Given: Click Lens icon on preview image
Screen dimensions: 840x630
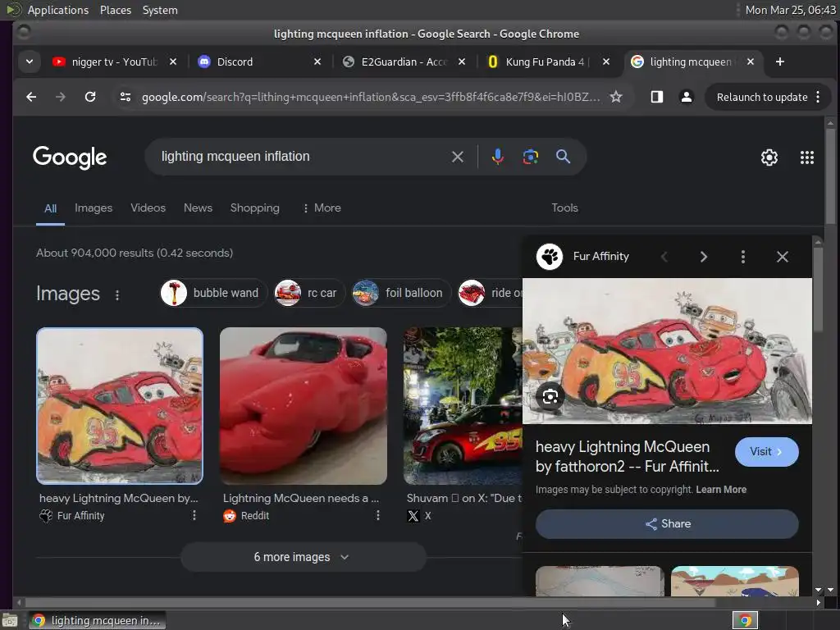Looking at the screenshot, I should click(x=550, y=396).
